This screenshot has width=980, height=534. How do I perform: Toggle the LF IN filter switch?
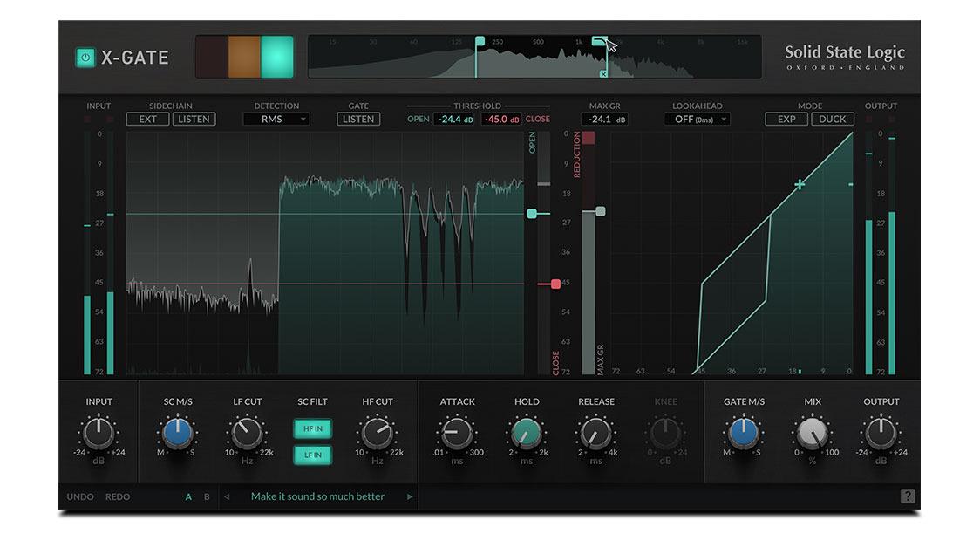click(x=312, y=455)
